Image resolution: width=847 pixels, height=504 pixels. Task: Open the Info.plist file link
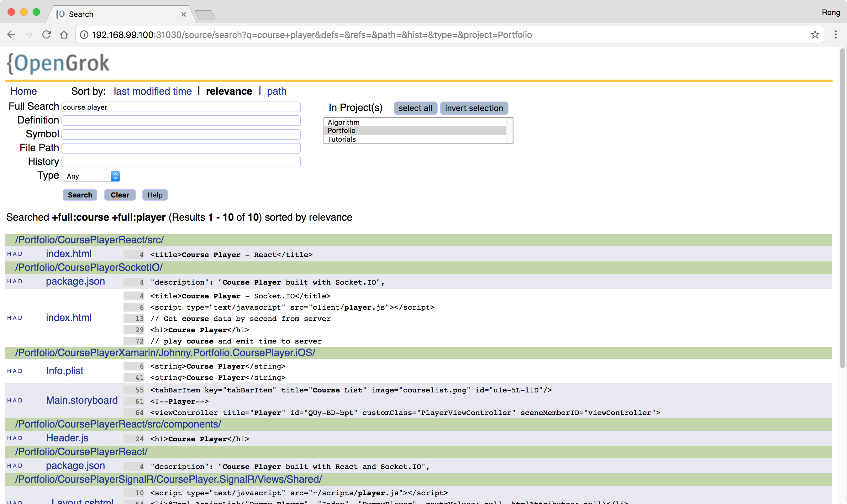click(x=65, y=371)
